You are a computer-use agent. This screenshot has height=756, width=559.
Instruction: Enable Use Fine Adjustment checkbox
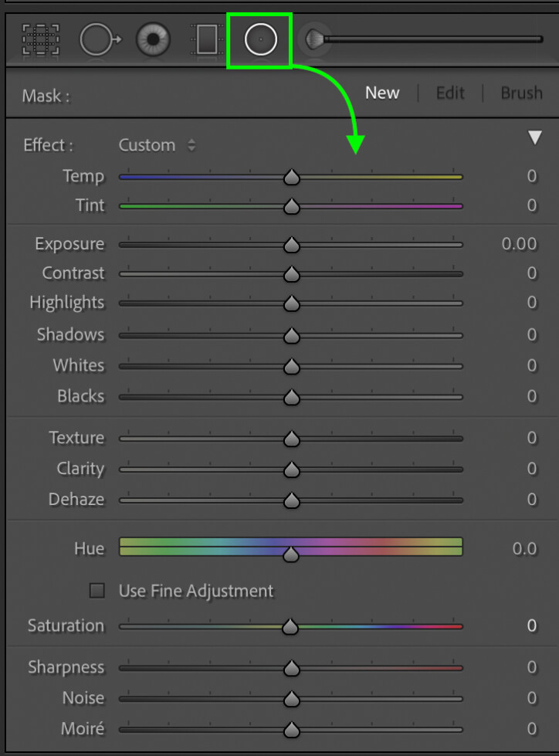tap(97, 591)
